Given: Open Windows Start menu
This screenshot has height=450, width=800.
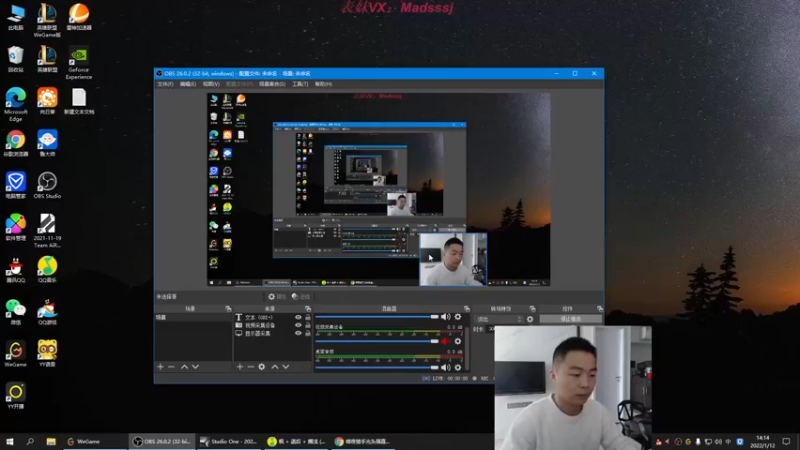Looking at the screenshot, I should click(x=10, y=441).
